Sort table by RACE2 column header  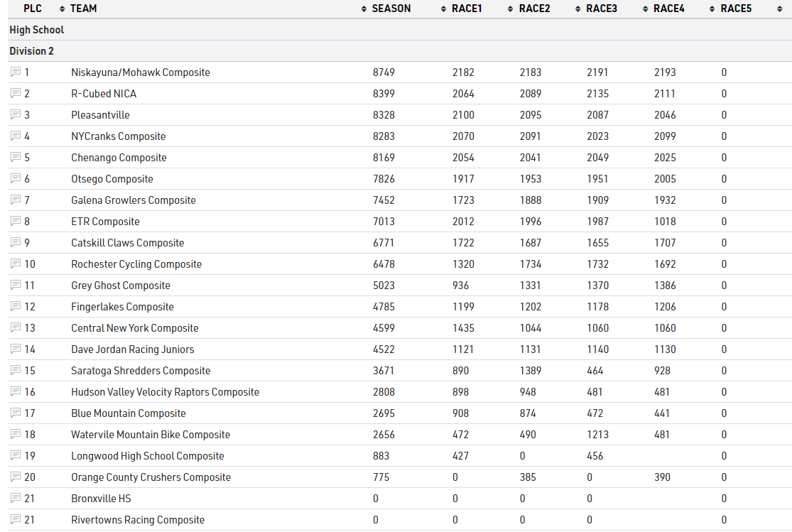(x=534, y=9)
